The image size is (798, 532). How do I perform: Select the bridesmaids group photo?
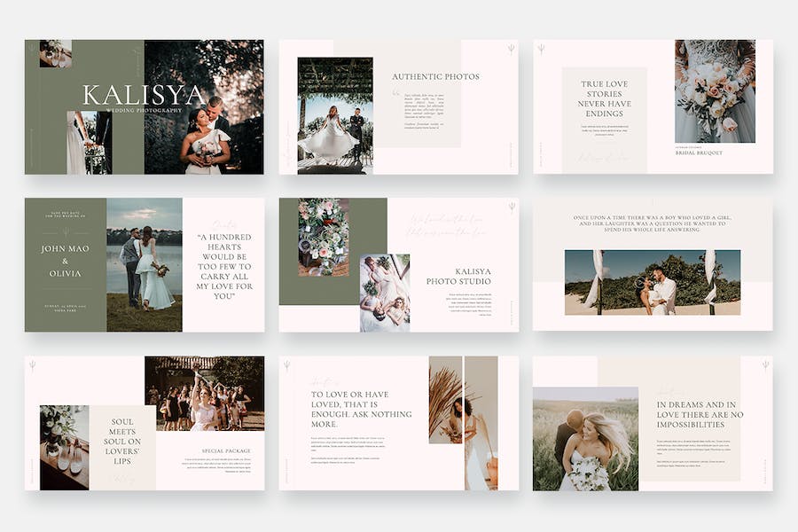204,393
